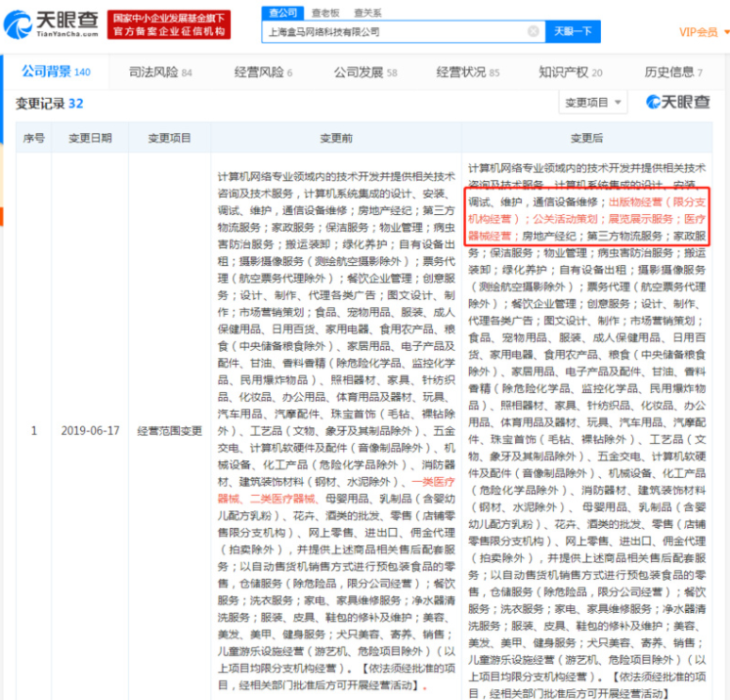Open the 司法风险 84 tab
This screenshot has height=700, width=730.
(x=160, y=72)
